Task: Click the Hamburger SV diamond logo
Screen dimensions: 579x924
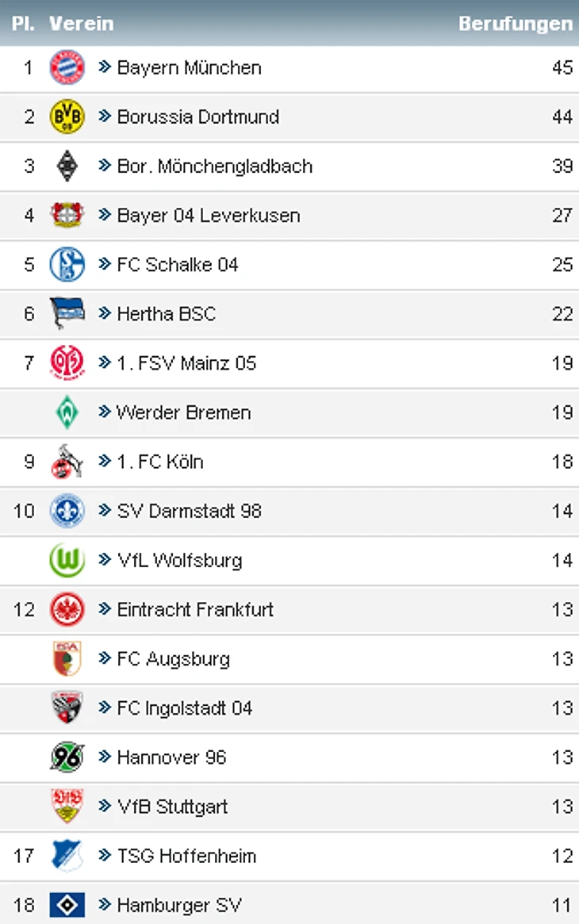Action: 67,905
